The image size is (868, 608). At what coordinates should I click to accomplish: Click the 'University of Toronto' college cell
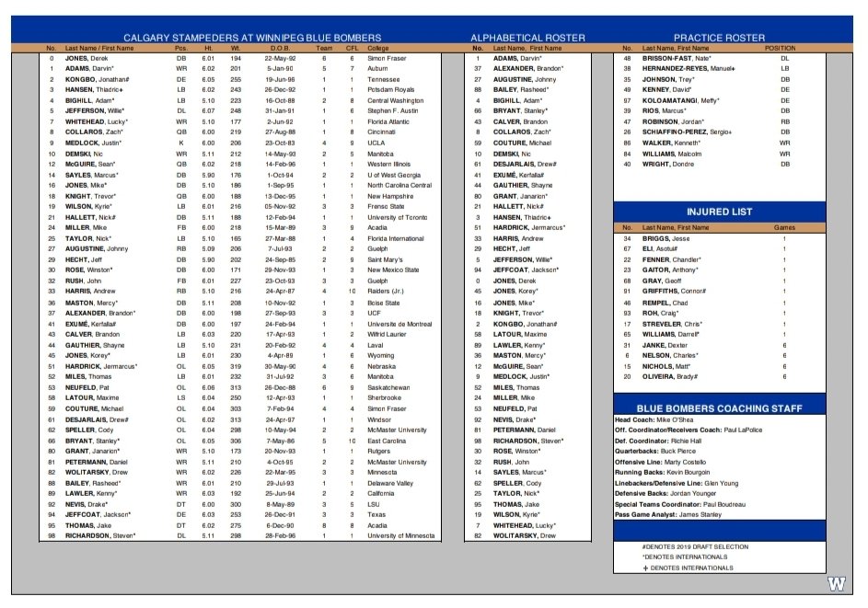click(398, 217)
